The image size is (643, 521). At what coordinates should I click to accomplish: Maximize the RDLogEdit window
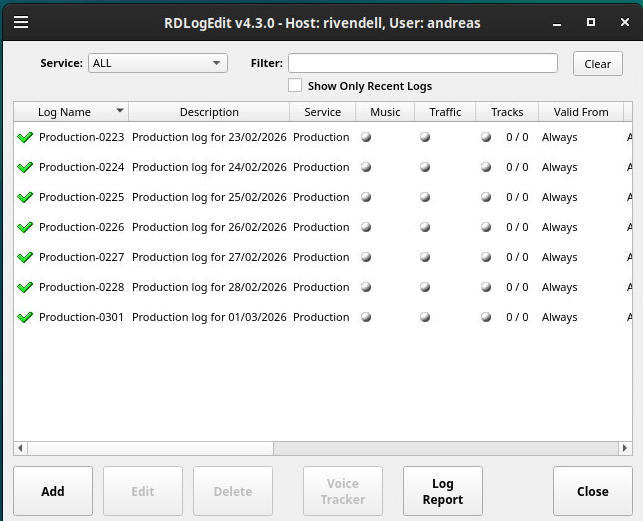point(591,22)
